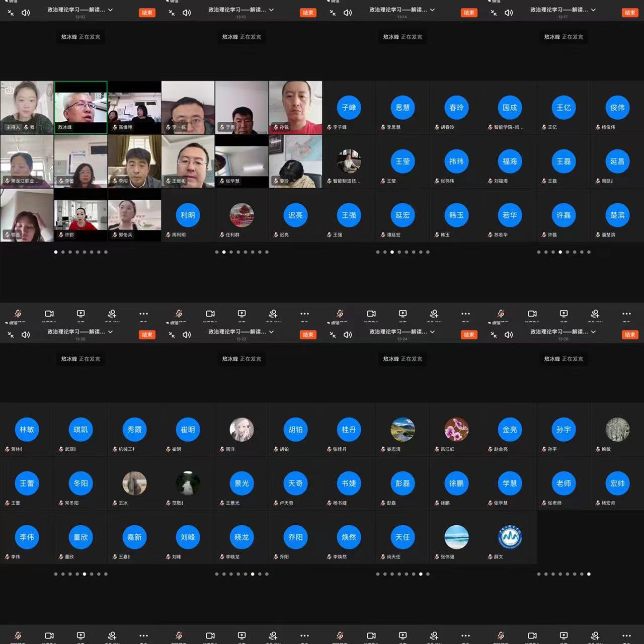Toggle the muted microphone in the 13:14 panel

click(340, 313)
